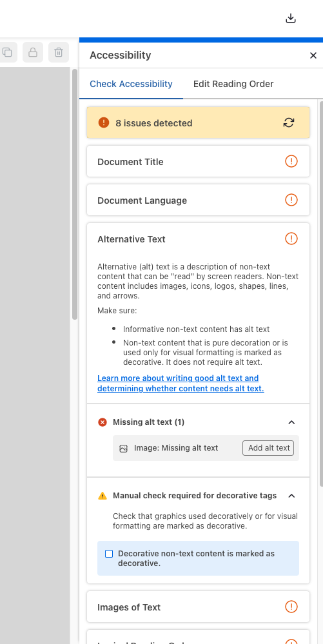Select the Image: Missing alt text row
This screenshot has width=323, height=644.
[x=206, y=448]
